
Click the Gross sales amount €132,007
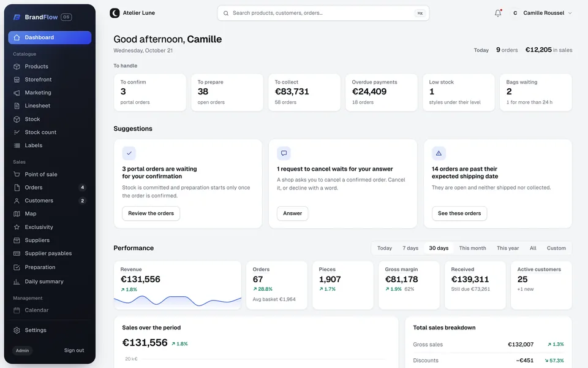[521, 344]
